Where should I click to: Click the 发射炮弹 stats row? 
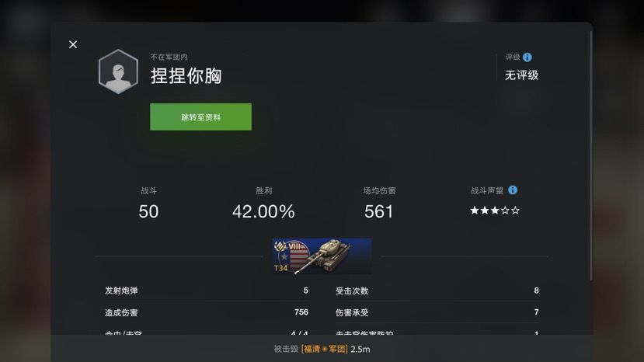coord(207,291)
